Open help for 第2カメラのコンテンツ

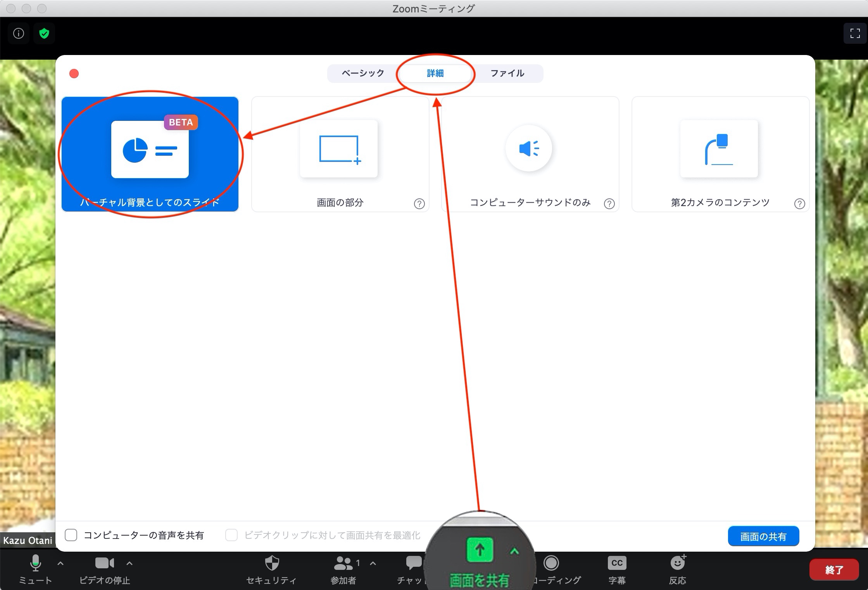pos(799,204)
